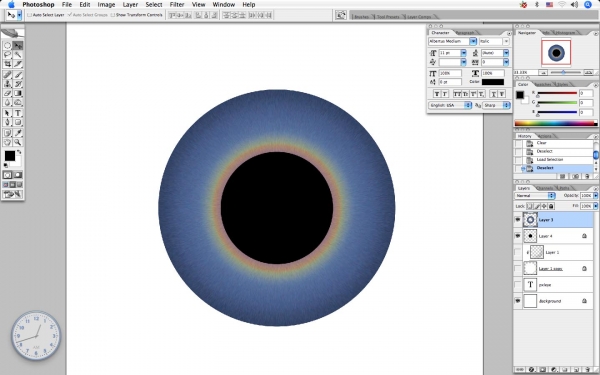Select the Type tool
This screenshot has height=375, width=600.
coord(18,113)
